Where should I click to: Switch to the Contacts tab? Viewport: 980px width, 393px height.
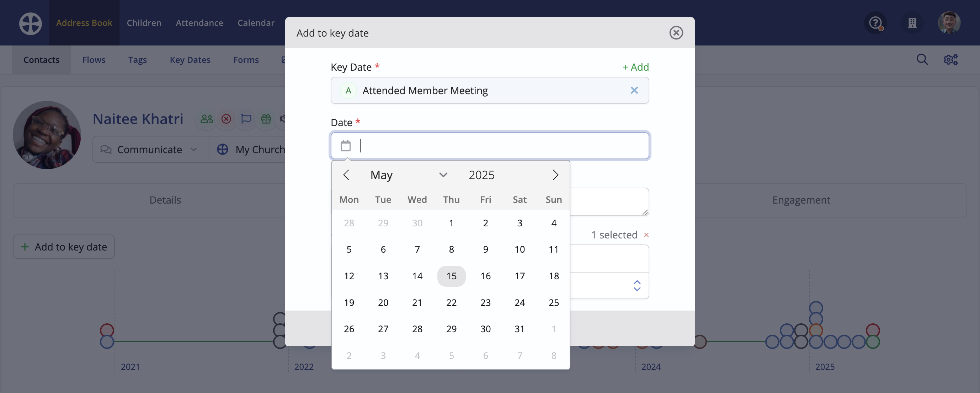(x=42, y=60)
